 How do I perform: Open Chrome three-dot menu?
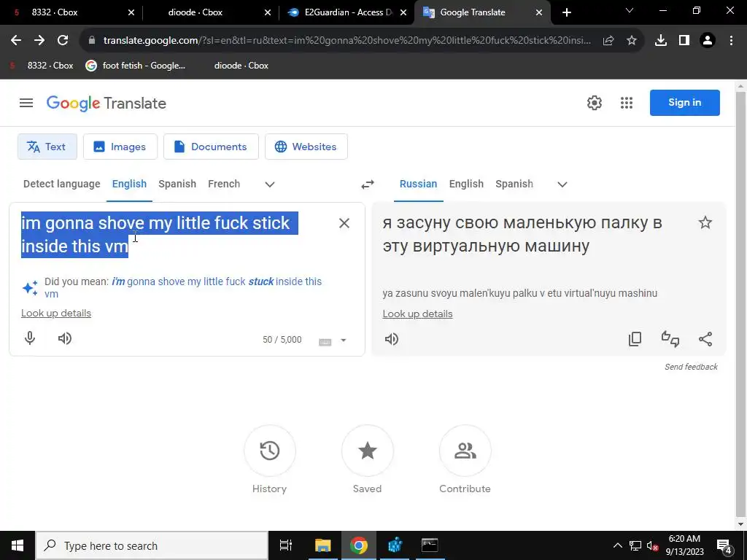(731, 41)
